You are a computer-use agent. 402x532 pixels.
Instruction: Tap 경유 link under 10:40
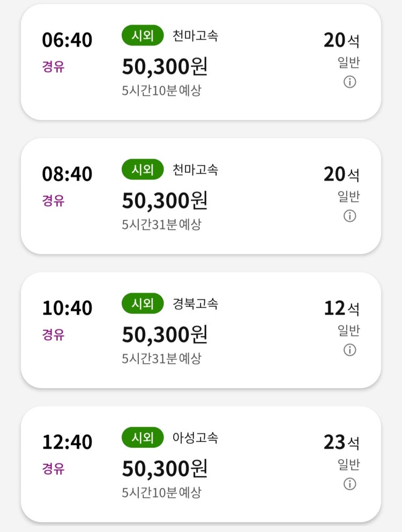click(x=53, y=335)
